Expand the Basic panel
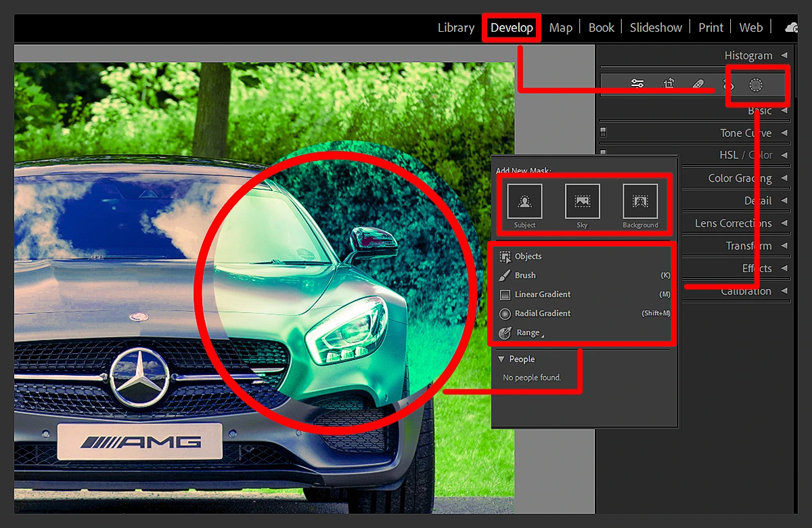 pyautogui.click(x=784, y=110)
